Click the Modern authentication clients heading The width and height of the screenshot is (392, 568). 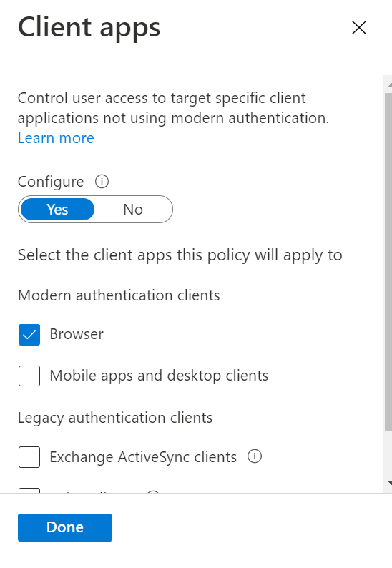coord(119,295)
